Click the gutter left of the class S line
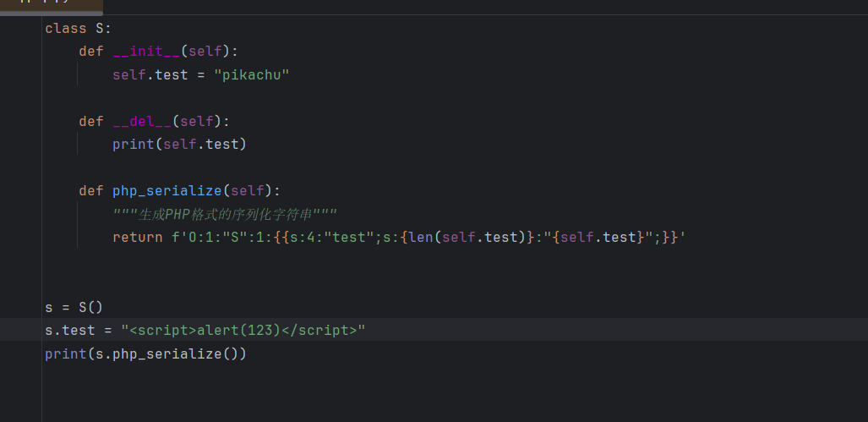 [x=21, y=28]
